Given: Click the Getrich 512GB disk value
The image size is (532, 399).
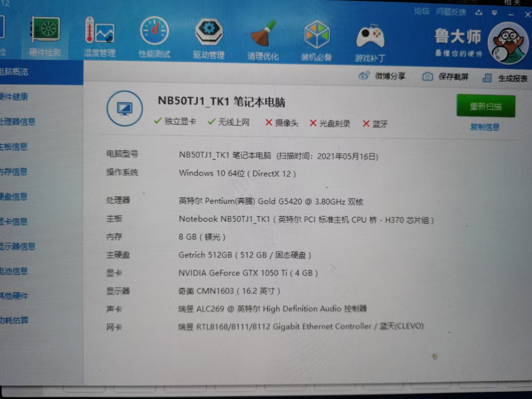Looking at the screenshot, I should click(x=245, y=255).
